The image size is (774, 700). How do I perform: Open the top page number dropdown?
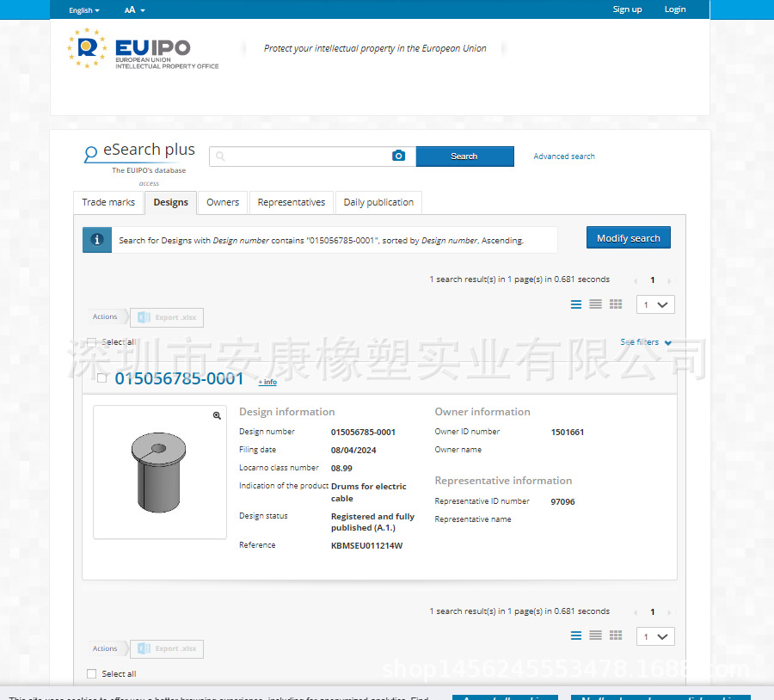(655, 304)
